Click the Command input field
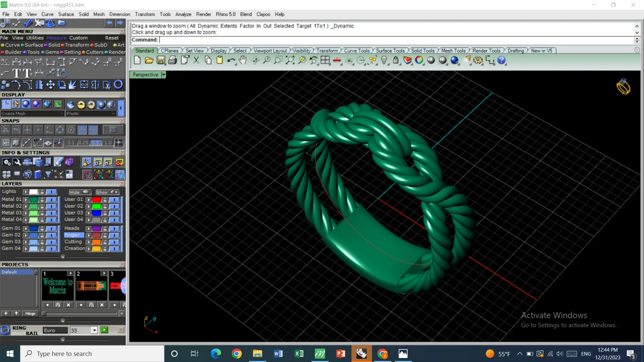This screenshot has width=644, height=362. (396, 40)
